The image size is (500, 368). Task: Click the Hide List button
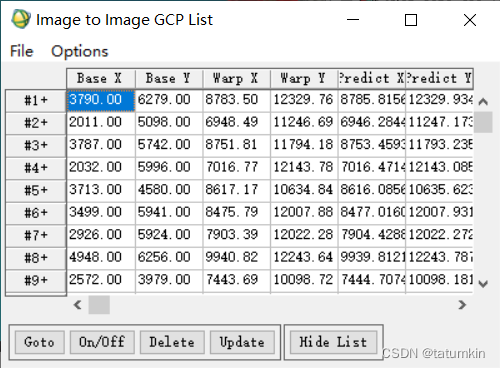pyautogui.click(x=333, y=342)
